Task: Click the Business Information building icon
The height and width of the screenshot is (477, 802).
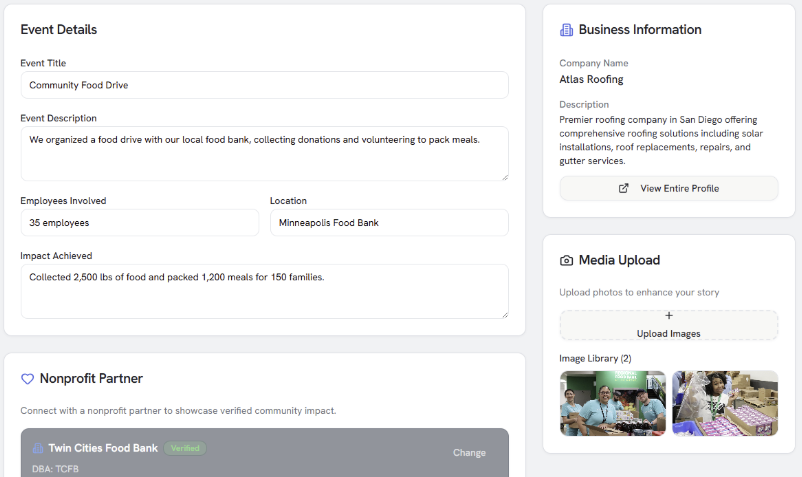Action: tap(567, 30)
